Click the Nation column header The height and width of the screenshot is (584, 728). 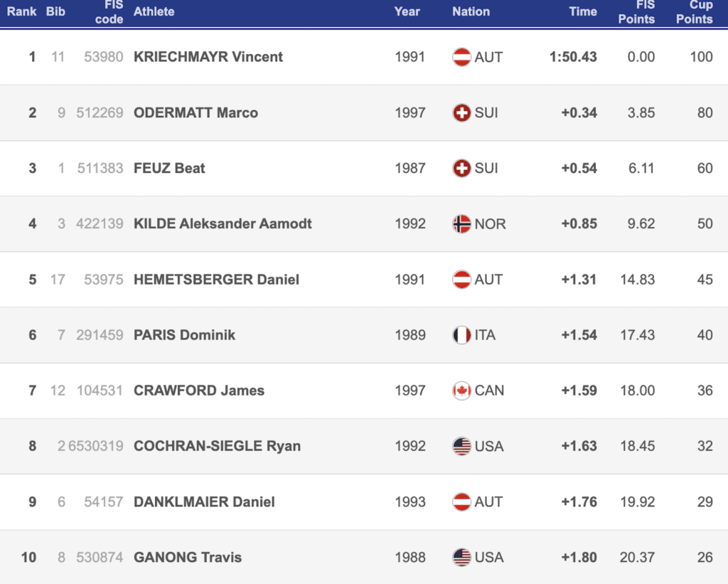pyautogui.click(x=471, y=11)
